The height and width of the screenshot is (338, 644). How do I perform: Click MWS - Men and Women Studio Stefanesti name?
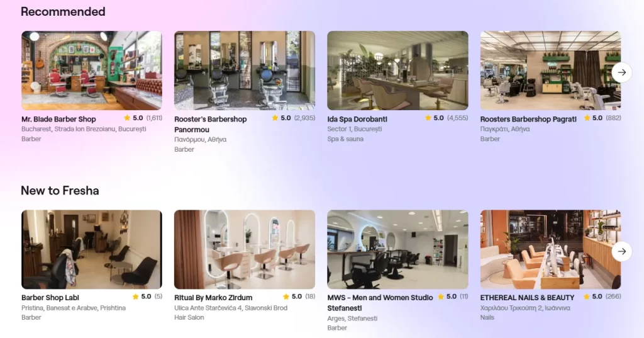pos(380,303)
